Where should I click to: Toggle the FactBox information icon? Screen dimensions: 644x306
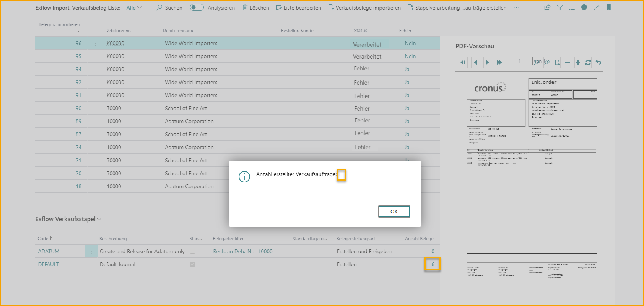584,7
